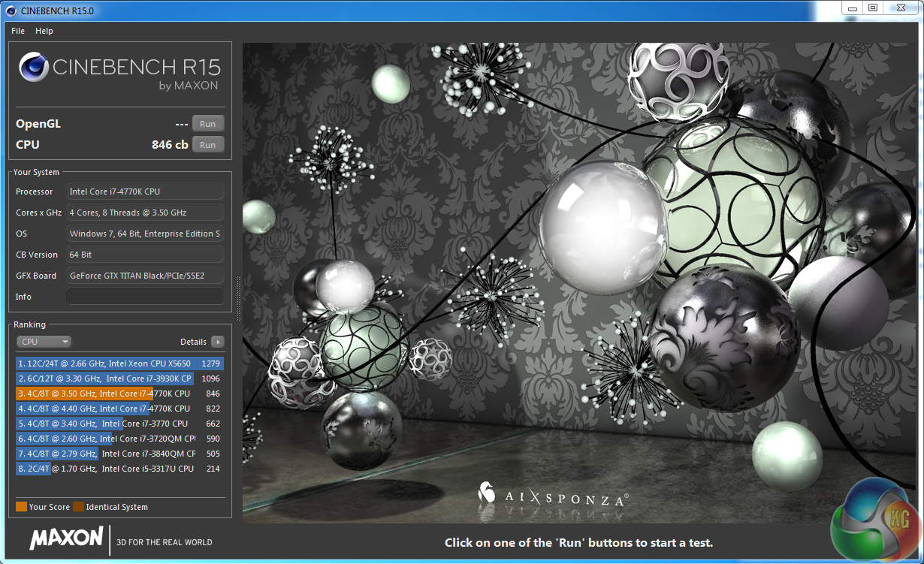Minimize the Cinebench window
Image resolution: width=924 pixels, height=564 pixels.
point(851,8)
